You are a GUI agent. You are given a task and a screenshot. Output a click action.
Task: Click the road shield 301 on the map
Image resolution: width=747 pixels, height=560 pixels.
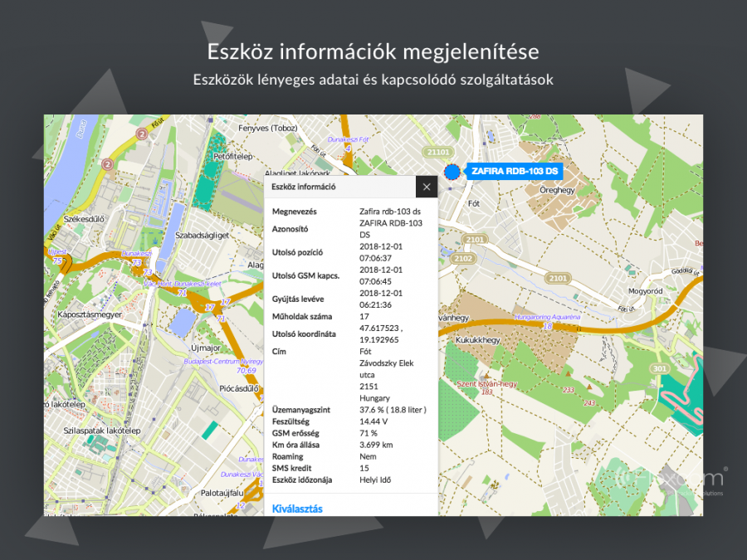[659, 368]
